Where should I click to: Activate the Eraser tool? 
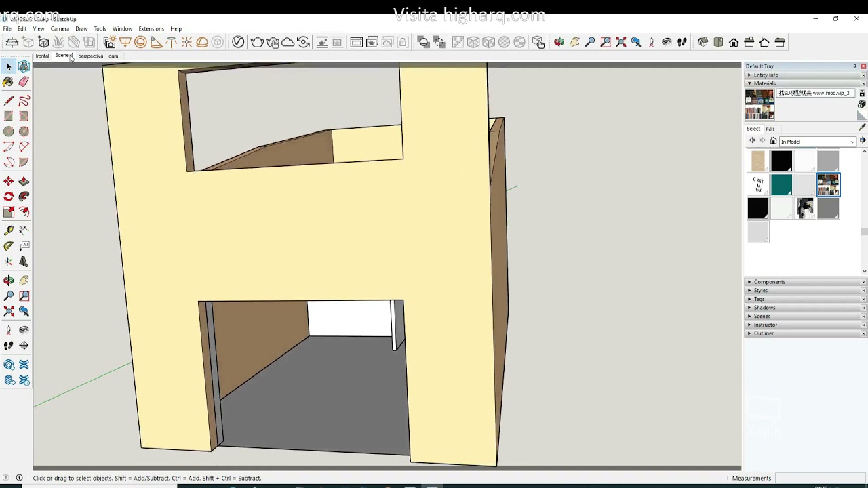coord(24,82)
